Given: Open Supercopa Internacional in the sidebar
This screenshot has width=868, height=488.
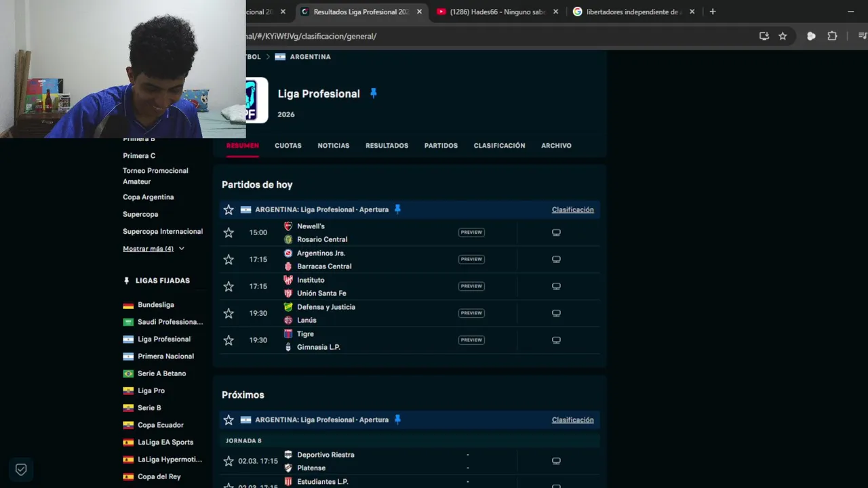Looking at the screenshot, I should (163, 231).
